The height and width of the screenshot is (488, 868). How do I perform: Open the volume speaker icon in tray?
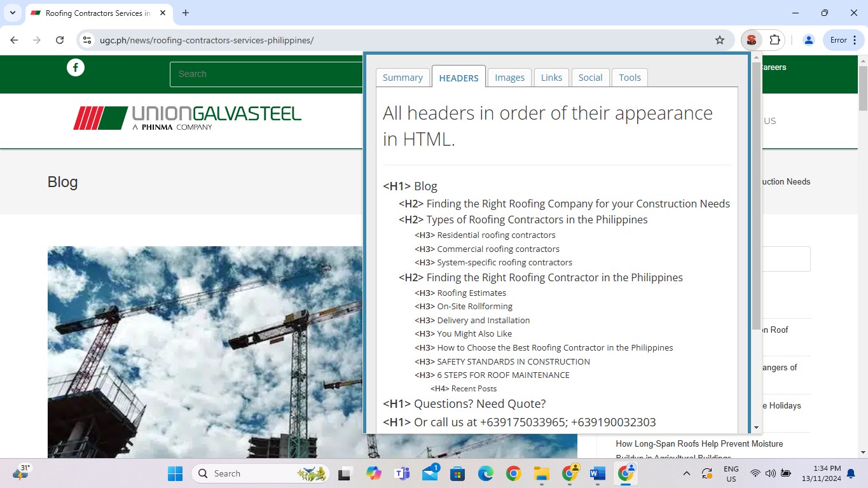coord(771,473)
